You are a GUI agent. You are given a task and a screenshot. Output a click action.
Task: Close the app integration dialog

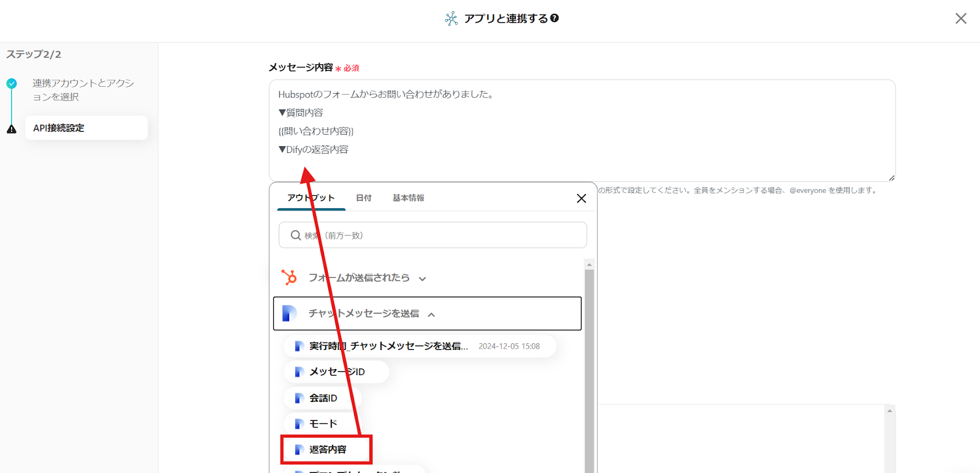(961, 18)
